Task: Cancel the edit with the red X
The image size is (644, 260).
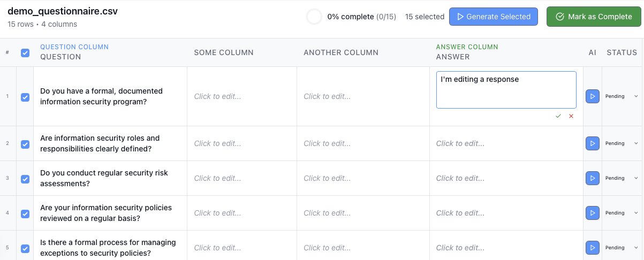Action: (x=571, y=116)
